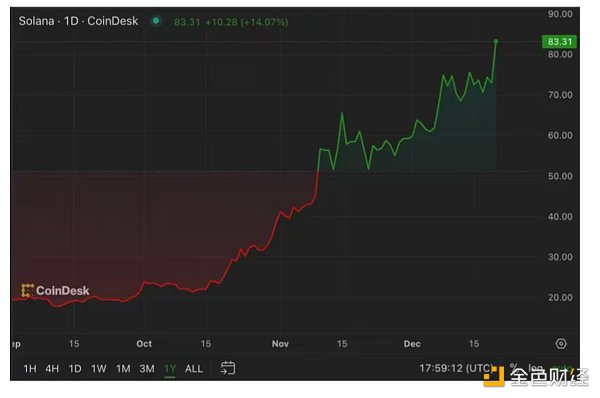Open the UTC timezone menu
Viewport: 600px width, 398px height.
455,368
